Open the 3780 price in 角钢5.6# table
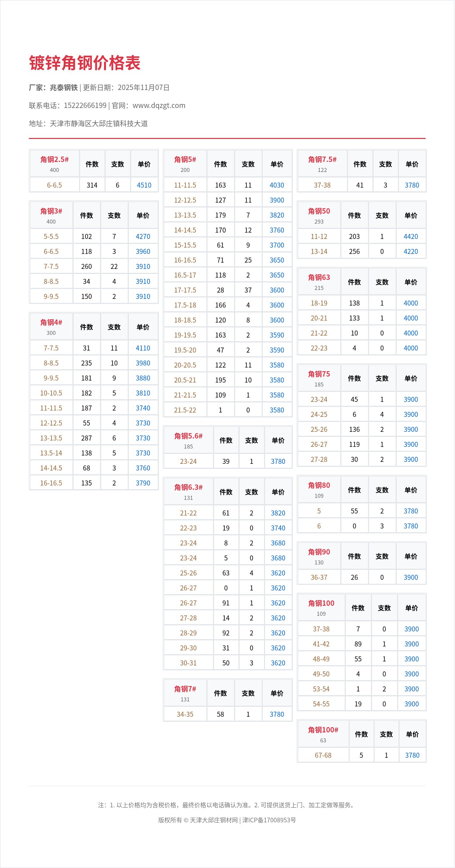The width and height of the screenshot is (455, 868). [278, 461]
